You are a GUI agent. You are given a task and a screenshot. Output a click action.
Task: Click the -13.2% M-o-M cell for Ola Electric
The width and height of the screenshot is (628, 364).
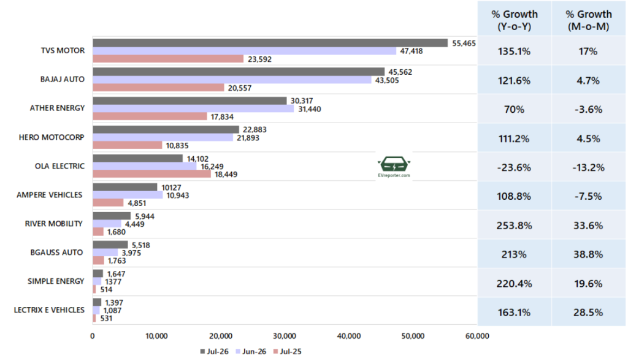(589, 167)
